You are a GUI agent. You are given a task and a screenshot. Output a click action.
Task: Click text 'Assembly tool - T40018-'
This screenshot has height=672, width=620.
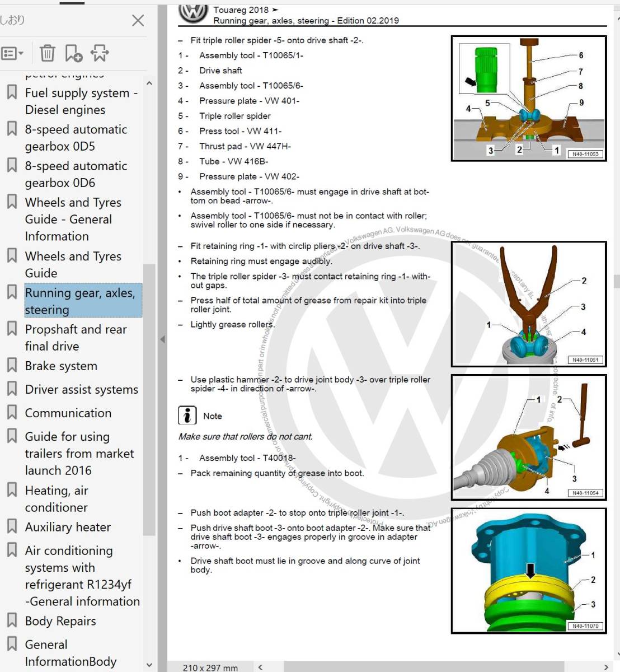coord(247,458)
